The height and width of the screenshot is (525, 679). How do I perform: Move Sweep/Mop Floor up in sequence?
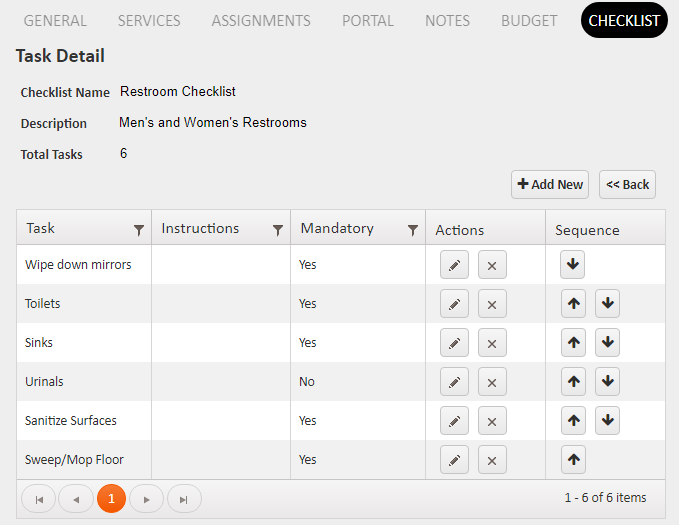click(573, 459)
